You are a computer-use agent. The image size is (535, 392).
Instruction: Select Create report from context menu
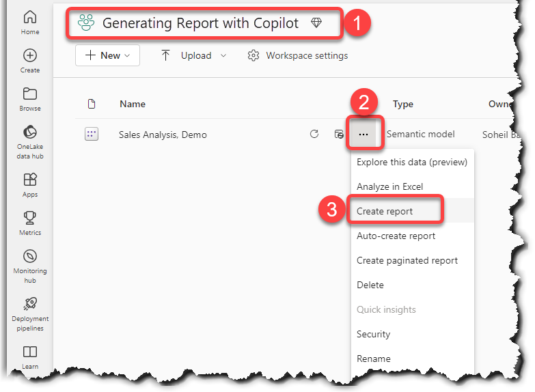385,212
